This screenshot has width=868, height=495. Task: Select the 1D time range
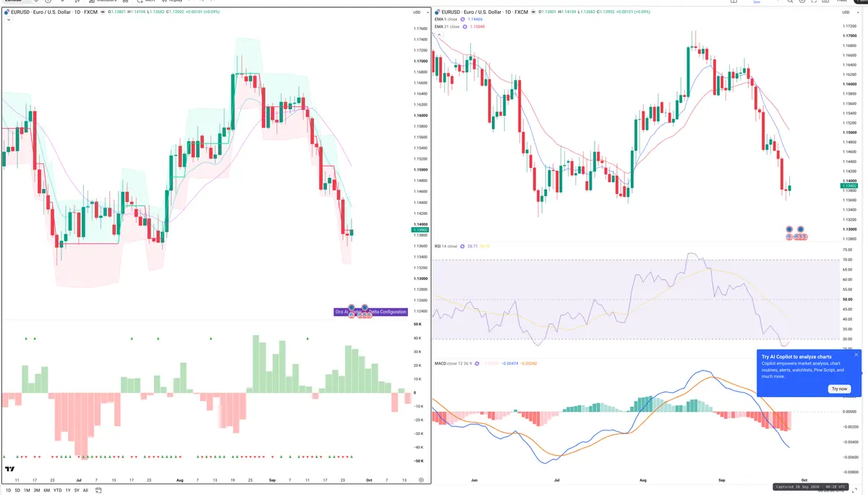tap(9, 490)
